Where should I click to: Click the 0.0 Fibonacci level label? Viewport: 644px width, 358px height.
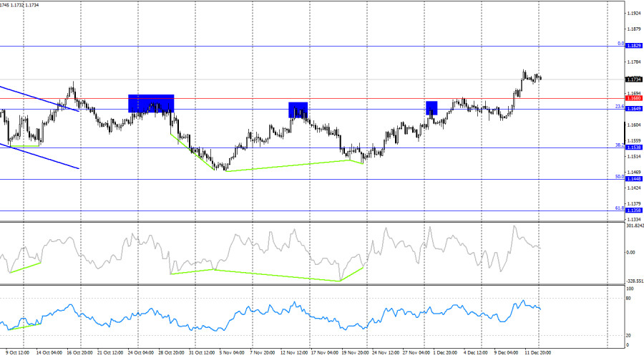point(620,44)
